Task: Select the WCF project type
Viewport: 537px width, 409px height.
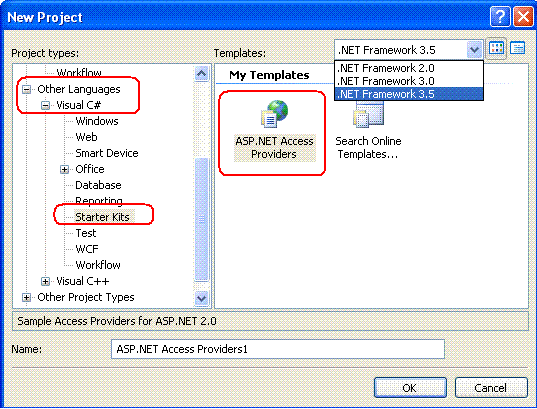Action: point(87,249)
